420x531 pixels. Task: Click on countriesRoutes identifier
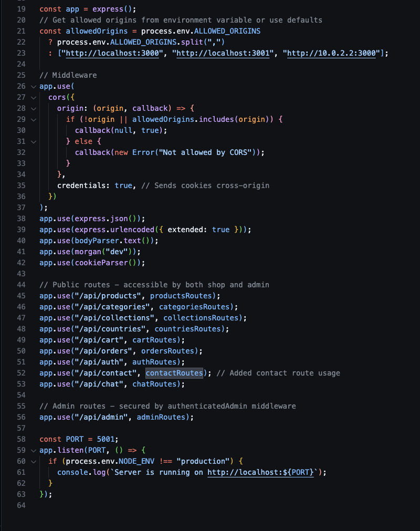click(x=188, y=329)
